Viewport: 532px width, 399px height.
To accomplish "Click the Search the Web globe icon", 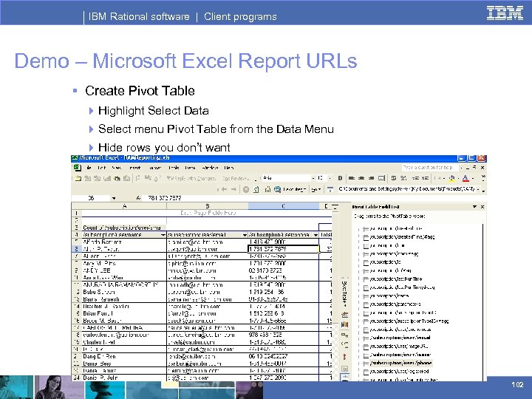I will click(x=278, y=189).
